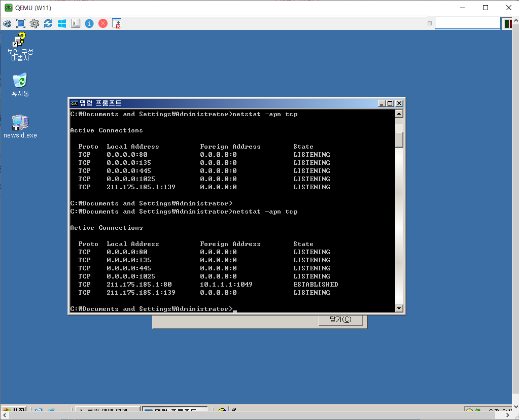Click the 닫기(C) button in background dialog

pyautogui.click(x=340, y=320)
